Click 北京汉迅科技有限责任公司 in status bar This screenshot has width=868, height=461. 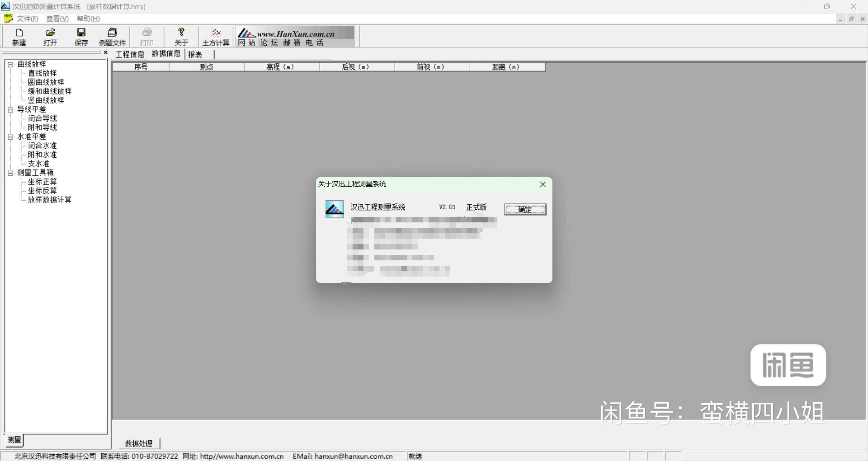coord(55,456)
